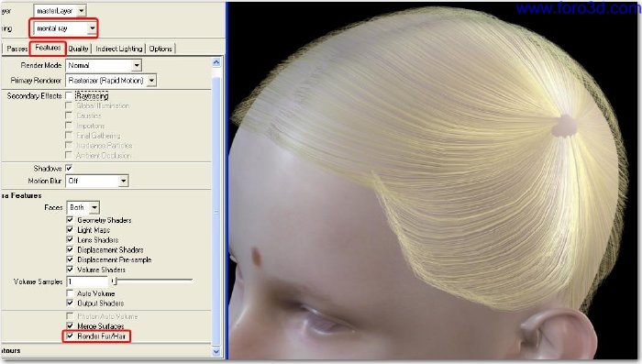Click the scrollbar up arrow
This screenshot has height=364, width=642.
tap(216, 62)
